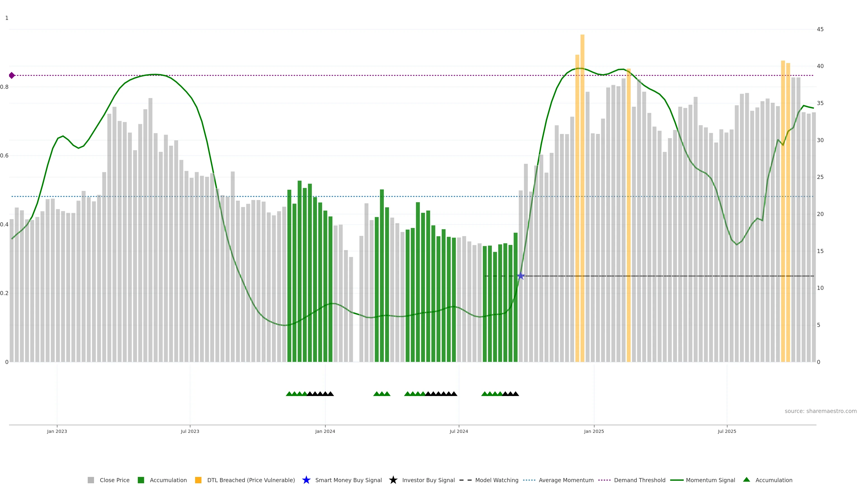The image size is (868, 488).
Task: Click the Jan 2023 axis label
Action: coord(57,431)
